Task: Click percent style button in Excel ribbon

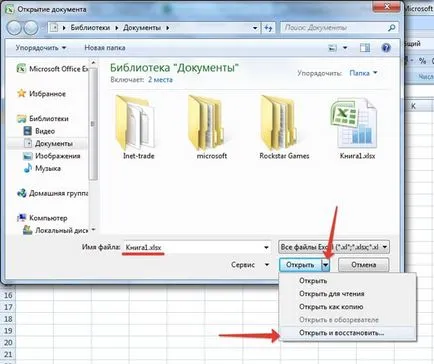Action: [423, 61]
